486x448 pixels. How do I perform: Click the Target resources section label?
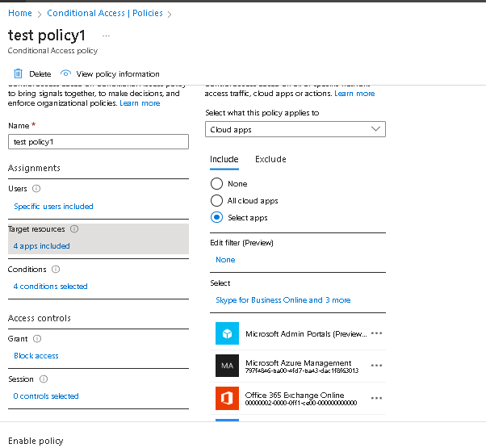click(36, 229)
